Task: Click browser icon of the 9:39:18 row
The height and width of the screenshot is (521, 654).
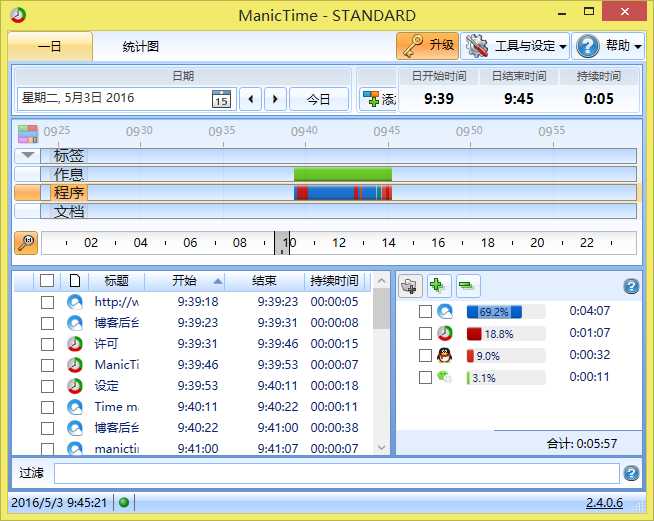Action: tap(75, 302)
